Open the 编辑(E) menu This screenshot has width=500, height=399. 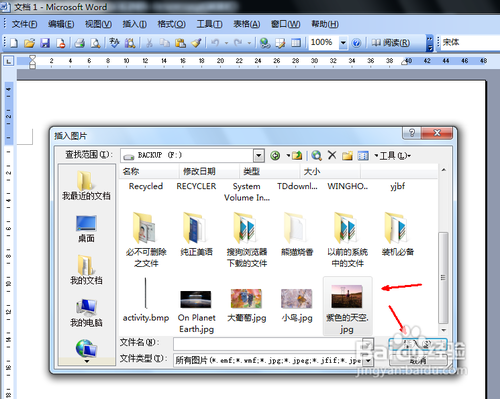pyautogui.click(x=61, y=24)
